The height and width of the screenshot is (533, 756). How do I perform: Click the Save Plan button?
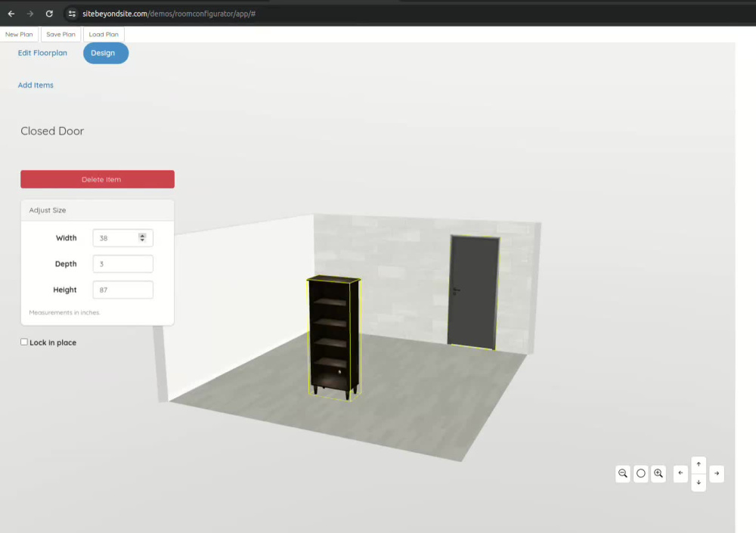click(60, 34)
